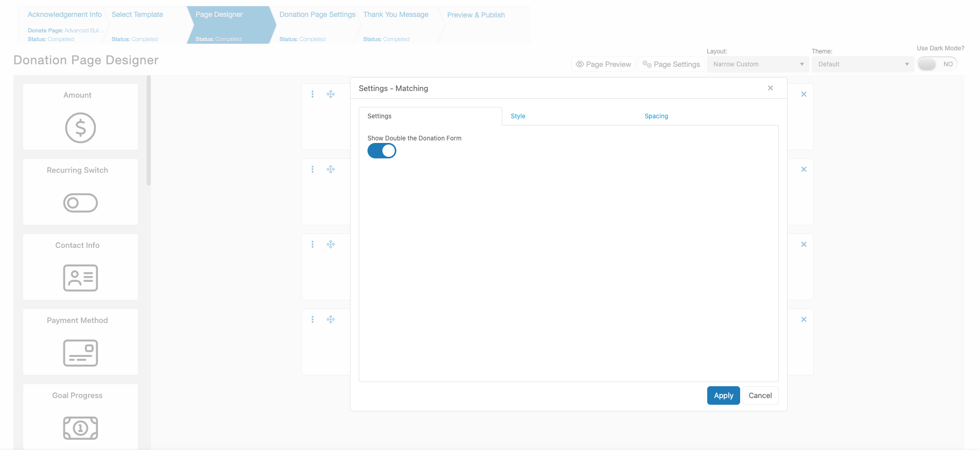Viewport: 980px width, 450px height.
Task: Close the Settings - Matching dialog
Action: [771, 88]
